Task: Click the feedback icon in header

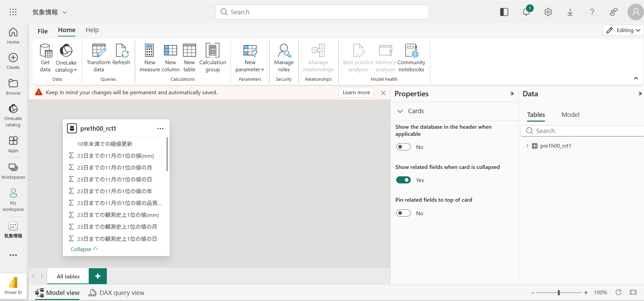Action: [x=614, y=12]
